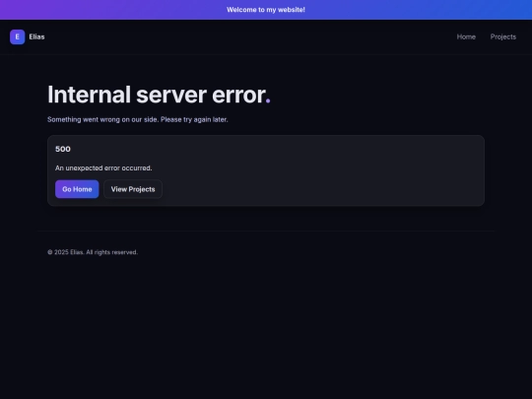Open Projects in the navigation bar
532x399 pixels.
pos(503,37)
